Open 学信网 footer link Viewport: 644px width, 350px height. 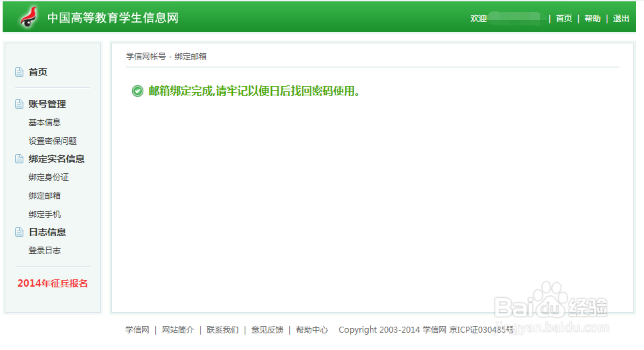tap(137, 329)
